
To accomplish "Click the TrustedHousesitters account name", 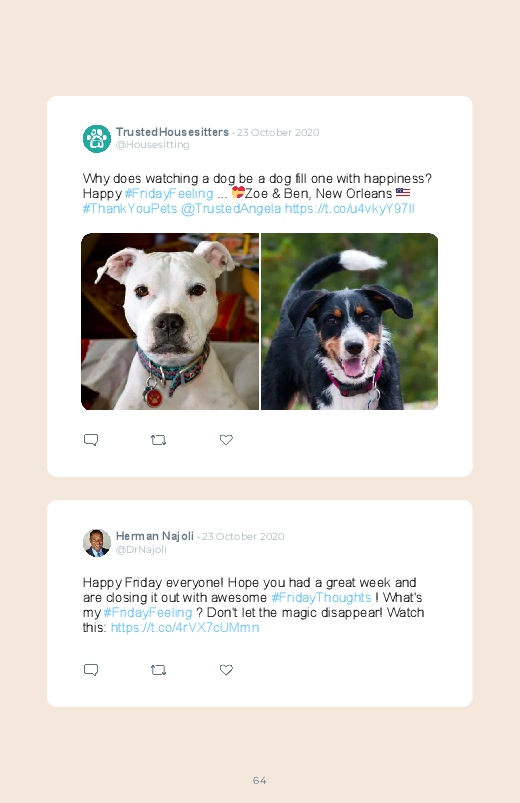I will coord(172,132).
